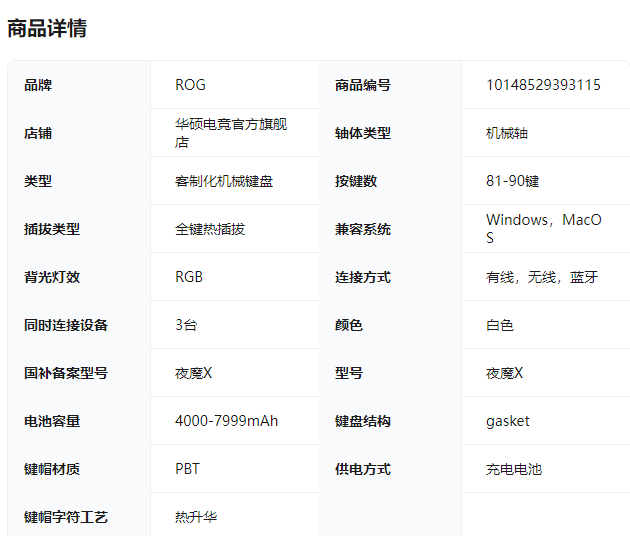Click the 有线，无线，蓝牙 connection value

click(542, 277)
